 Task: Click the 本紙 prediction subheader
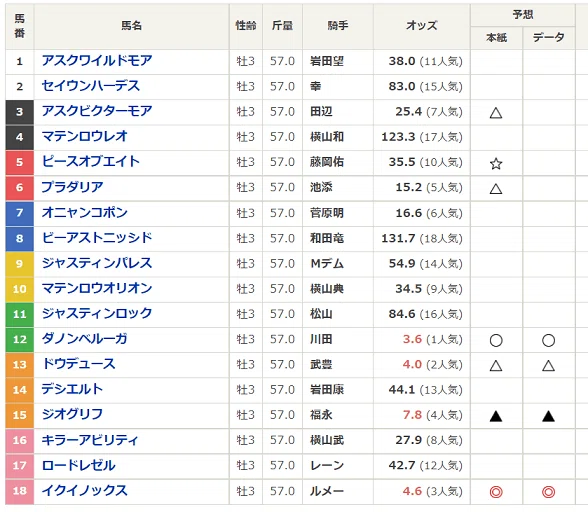(x=496, y=38)
